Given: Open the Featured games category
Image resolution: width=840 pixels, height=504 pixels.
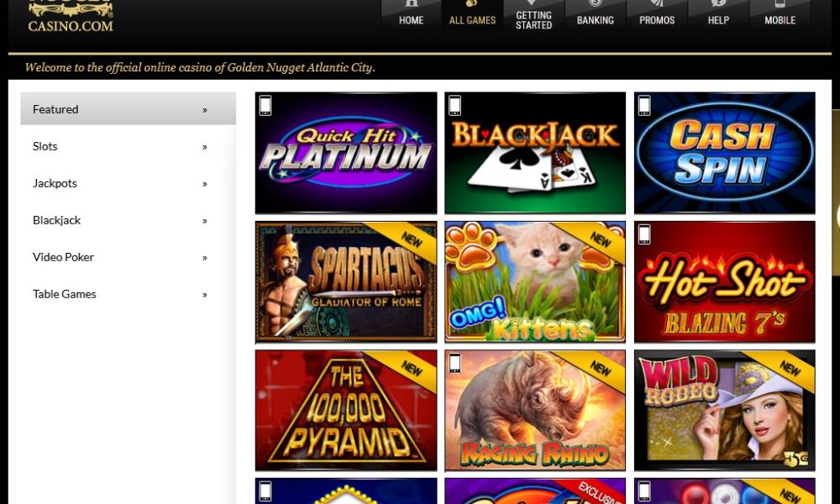Looking at the screenshot, I should [128, 108].
